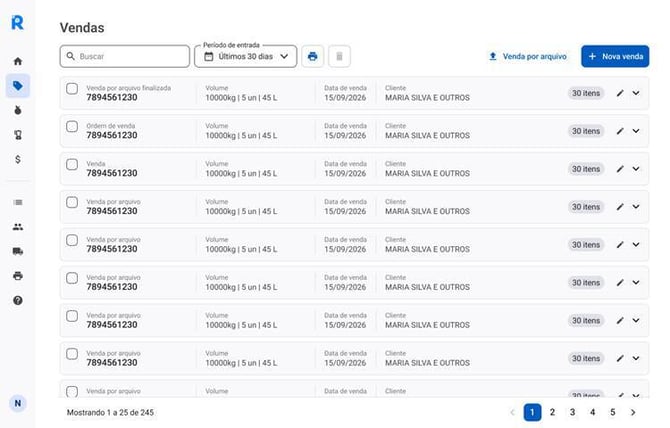Screen dimensions: 670x428
Task: Expand the 'Venda' row details chevron
Action: tap(636, 169)
